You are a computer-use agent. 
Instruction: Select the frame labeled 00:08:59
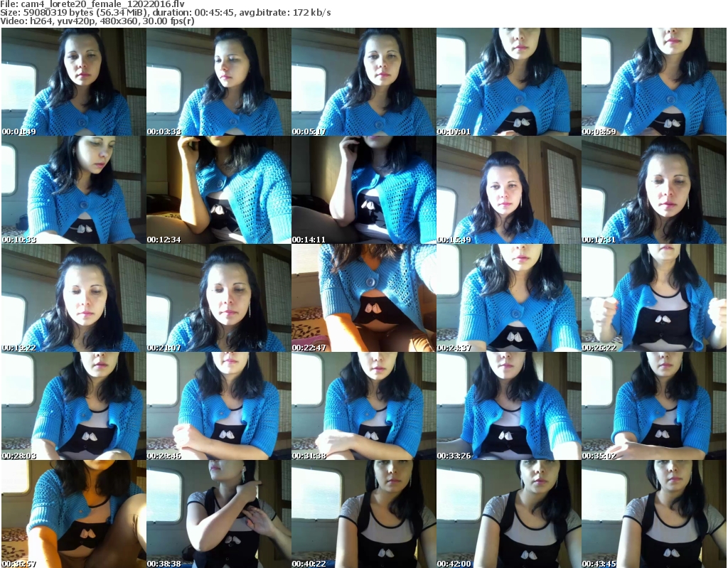point(654,82)
